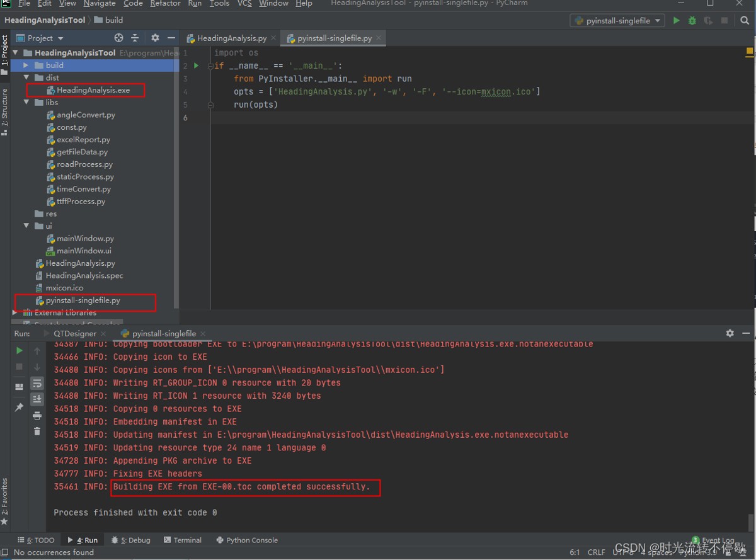756x560 pixels.
Task: Collapse all project tree nodes icon
Action: coord(135,38)
